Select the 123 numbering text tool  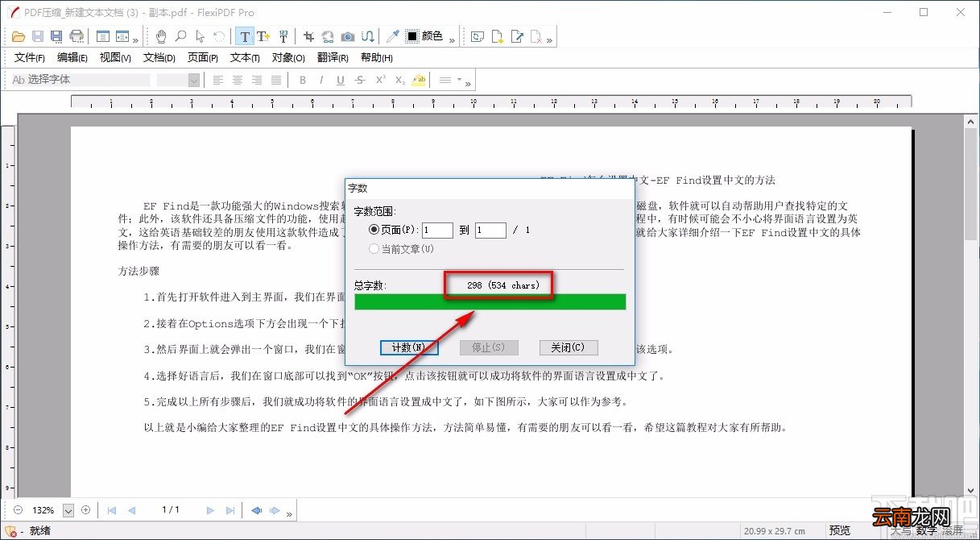click(283, 36)
